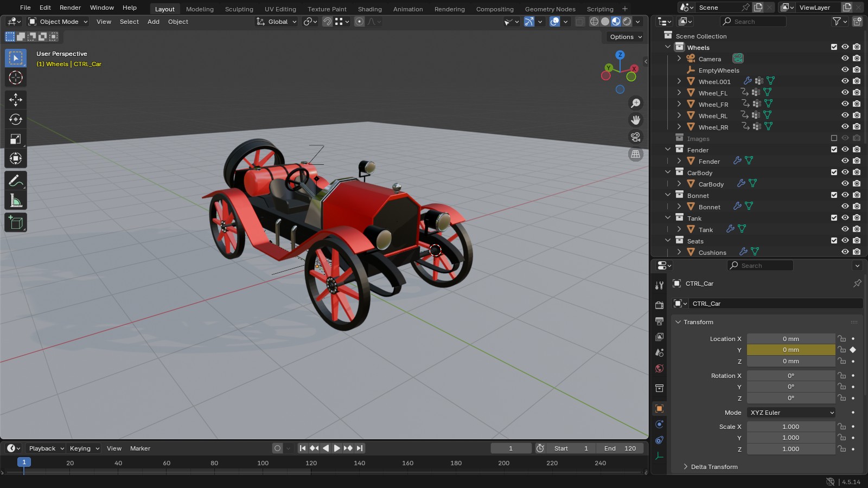Activate the Move tool
The image size is (868, 488).
16,99
